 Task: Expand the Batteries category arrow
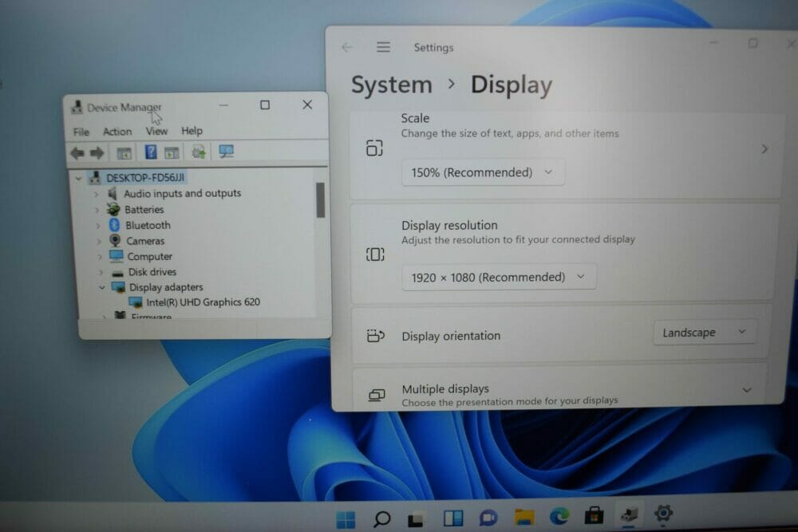(97, 210)
